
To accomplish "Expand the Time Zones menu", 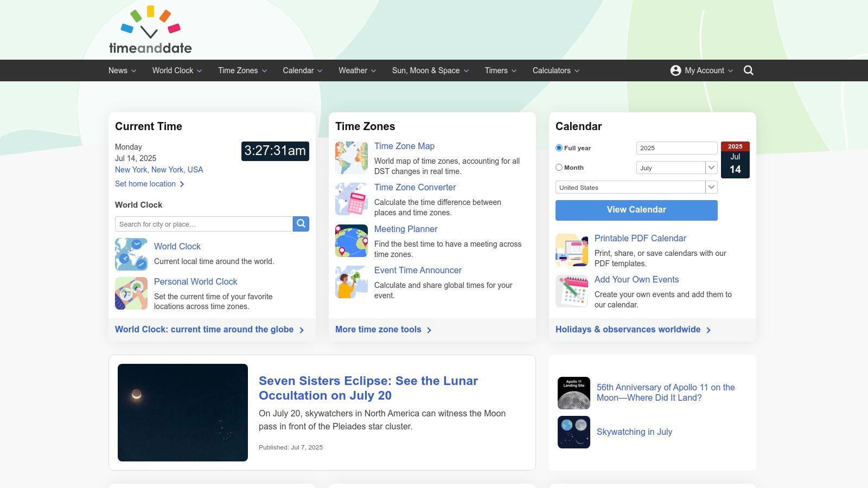I will [x=242, y=70].
